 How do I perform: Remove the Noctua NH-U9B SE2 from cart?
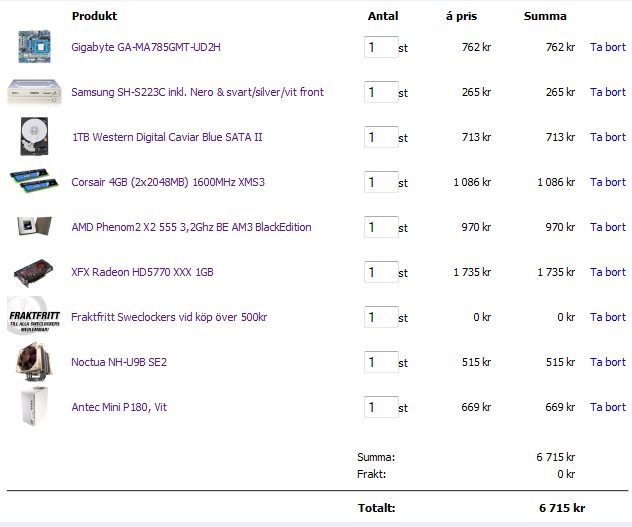(x=607, y=362)
